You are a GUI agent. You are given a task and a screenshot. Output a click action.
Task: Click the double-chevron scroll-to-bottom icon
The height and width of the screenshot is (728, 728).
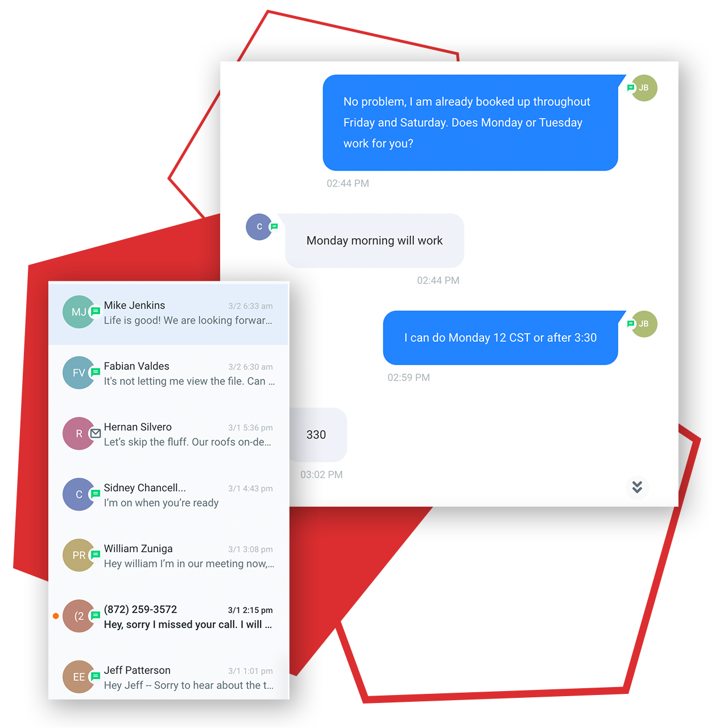(x=637, y=487)
